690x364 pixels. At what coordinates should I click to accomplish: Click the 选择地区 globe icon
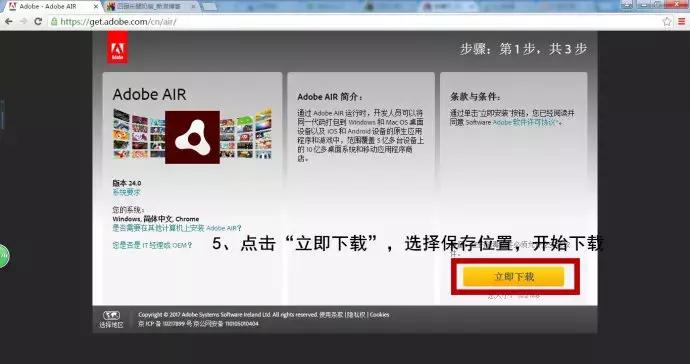coord(111,315)
